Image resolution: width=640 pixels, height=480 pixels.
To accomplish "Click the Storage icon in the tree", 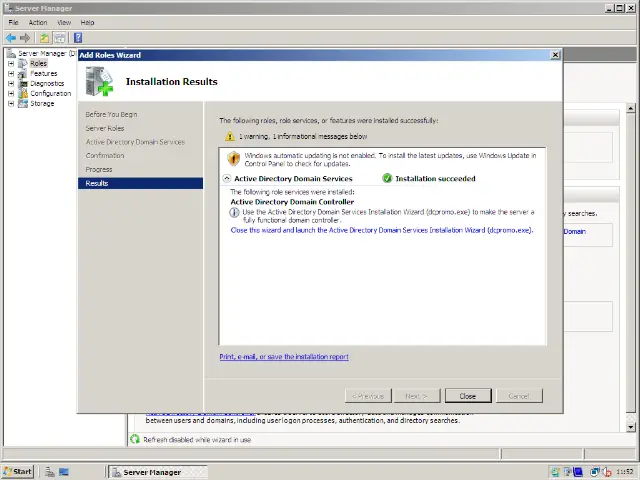I will coord(23,103).
